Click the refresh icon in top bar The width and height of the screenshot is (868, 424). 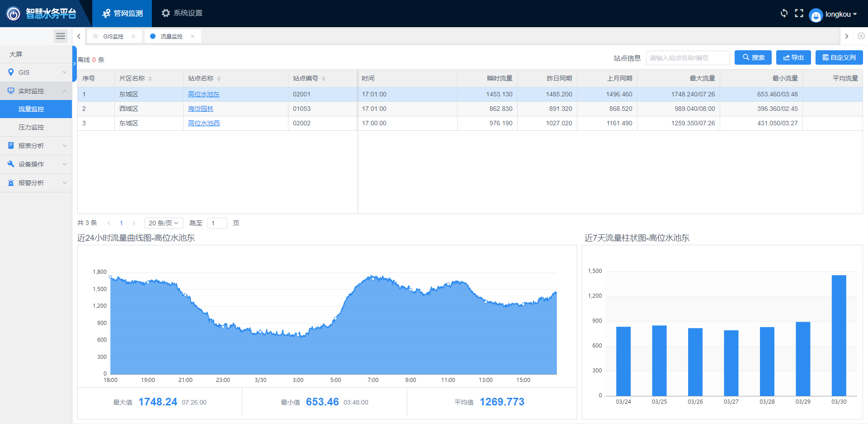click(x=784, y=13)
